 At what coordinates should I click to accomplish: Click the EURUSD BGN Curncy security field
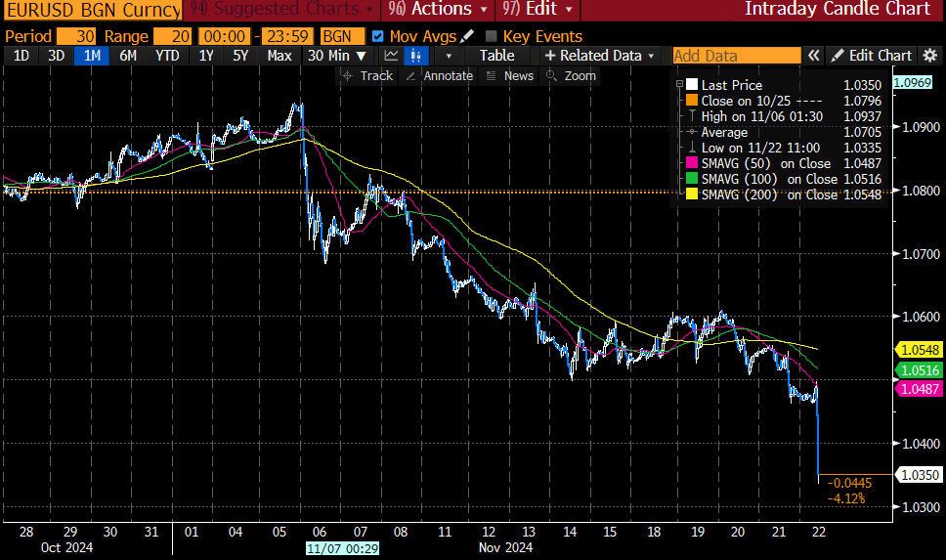point(92,10)
